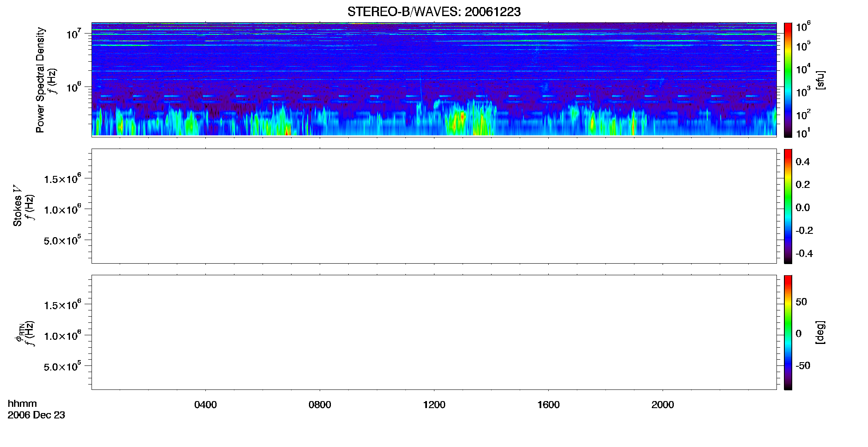868x447 pixels.
Task: Click the empty phi RTN plot panel
Action: point(434,332)
